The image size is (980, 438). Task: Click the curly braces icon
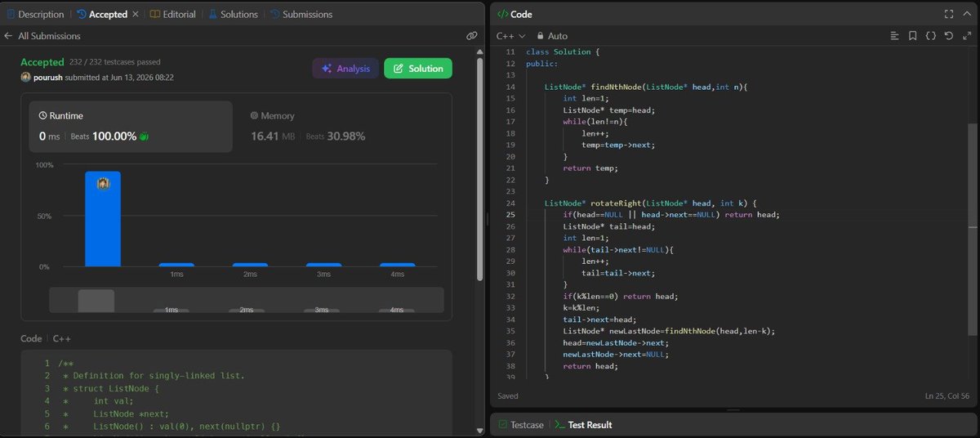(x=930, y=36)
